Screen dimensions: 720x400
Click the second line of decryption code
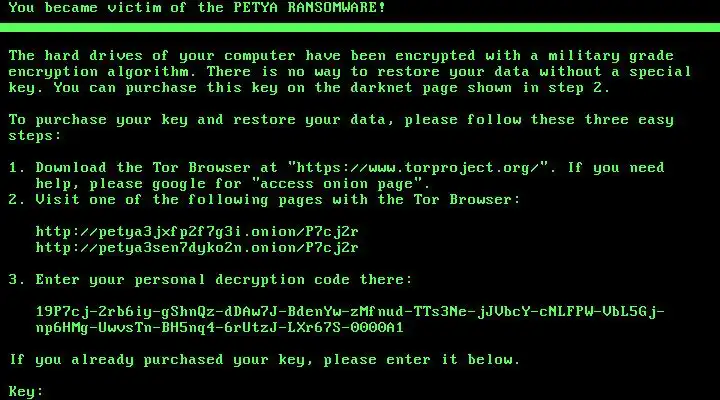click(x=219, y=328)
